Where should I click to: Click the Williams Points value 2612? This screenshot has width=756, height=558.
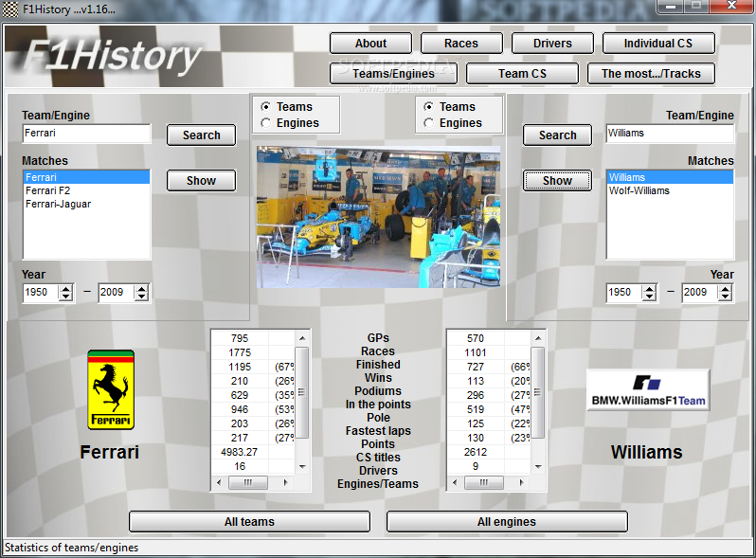476,452
